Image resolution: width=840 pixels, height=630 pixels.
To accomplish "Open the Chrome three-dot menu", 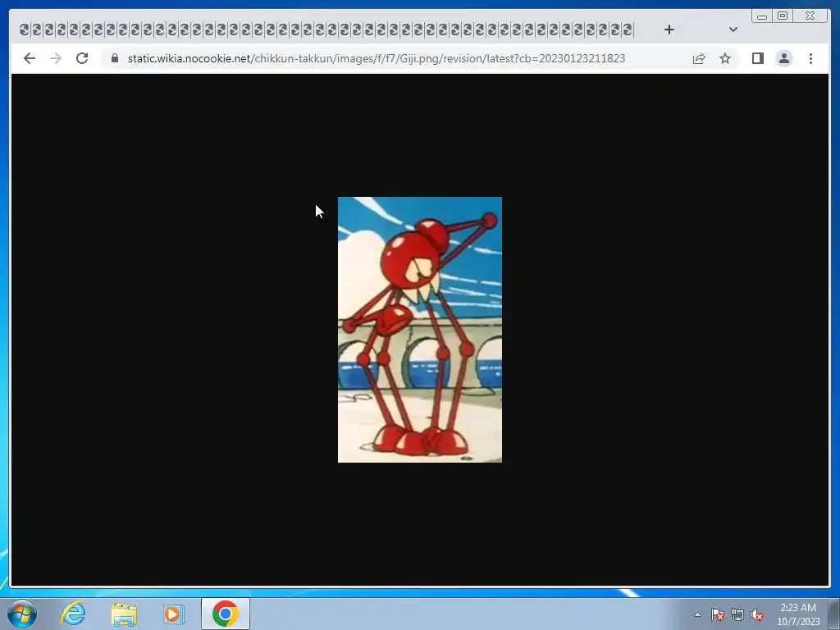I will [x=810, y=58].
